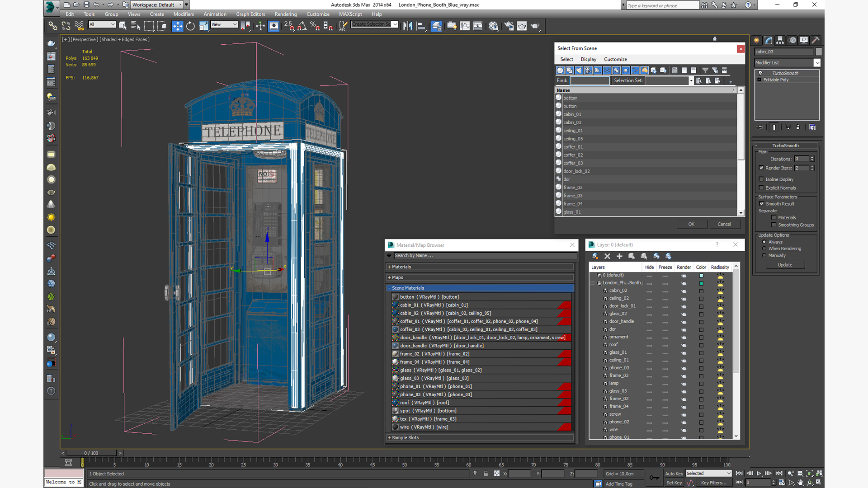Screen dimensions: 868x488
Task: Open the selection filter All dropdown
Action: [x=102, y=24]
